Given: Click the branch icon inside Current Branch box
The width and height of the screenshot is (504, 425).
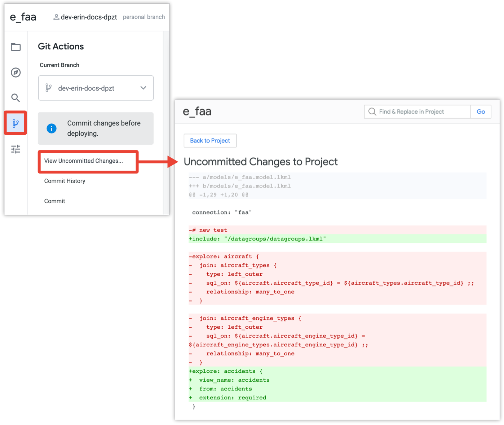Looking at the screenshot, I should [x=49, y=88].
